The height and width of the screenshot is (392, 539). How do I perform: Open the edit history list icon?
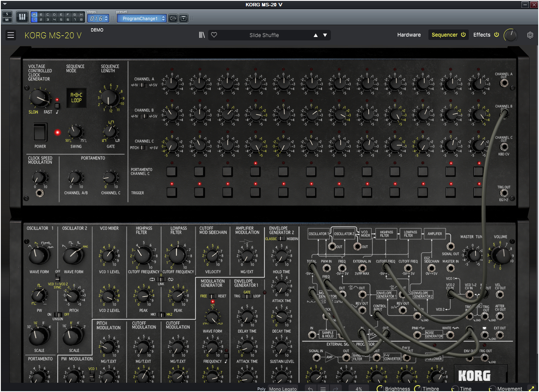[x=323, y=389]
